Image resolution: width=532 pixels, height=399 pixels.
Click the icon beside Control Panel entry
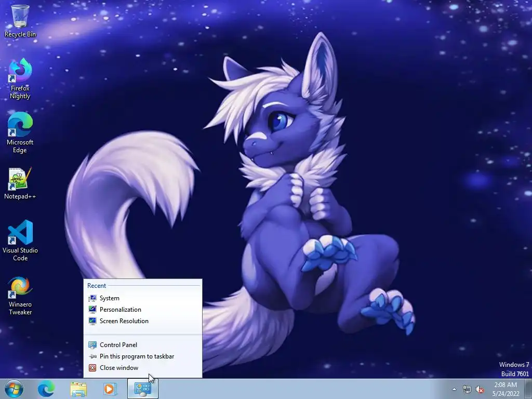pyautogui.click(x=92, y=345)
